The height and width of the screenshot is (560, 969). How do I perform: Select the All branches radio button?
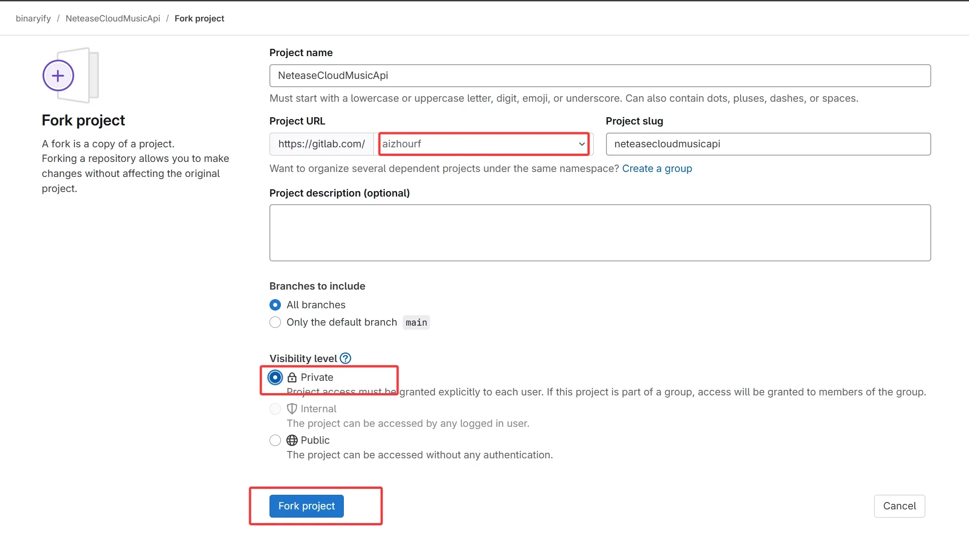275,305
